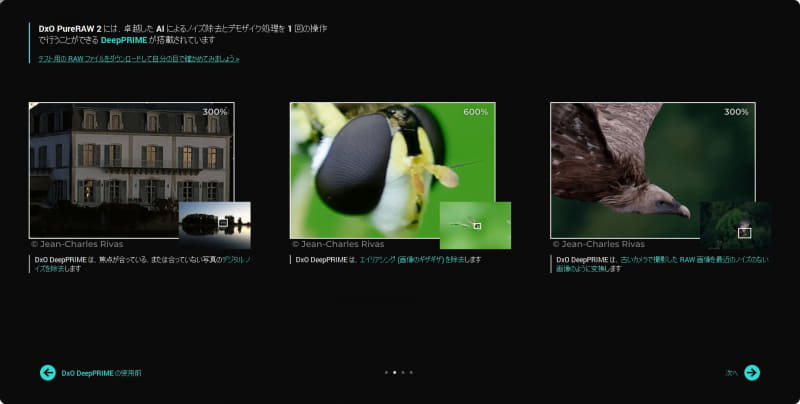Click the Jean-Charles Rivas credit under vulture
The image size is (800, 404).
click(599, 244)
